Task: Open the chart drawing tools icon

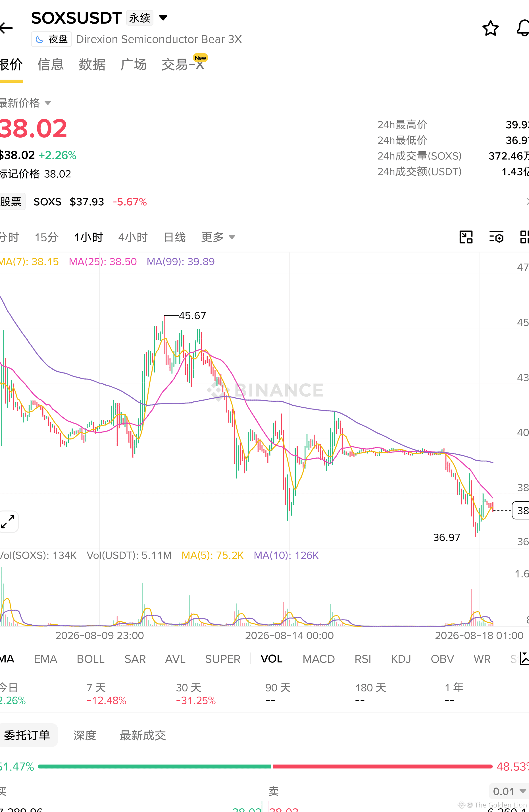Action: click(466, 237)
